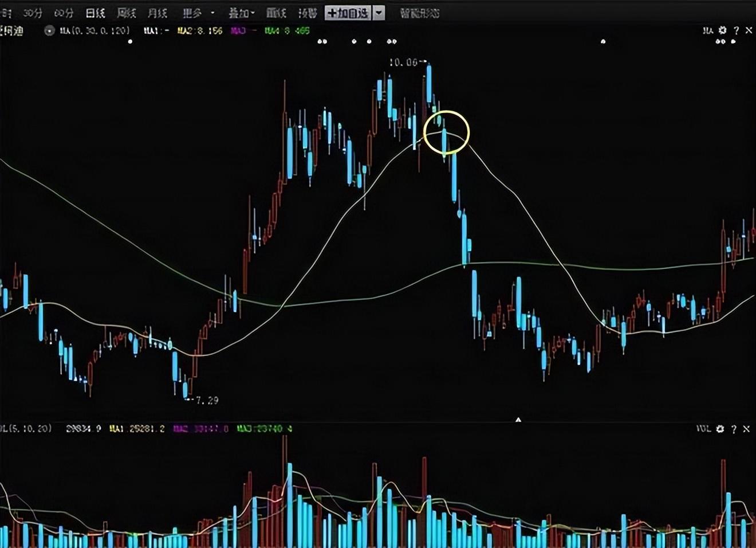Click the 10.06 high price label
The width and height of the screenshot is (756, 548).
[403, 62]
